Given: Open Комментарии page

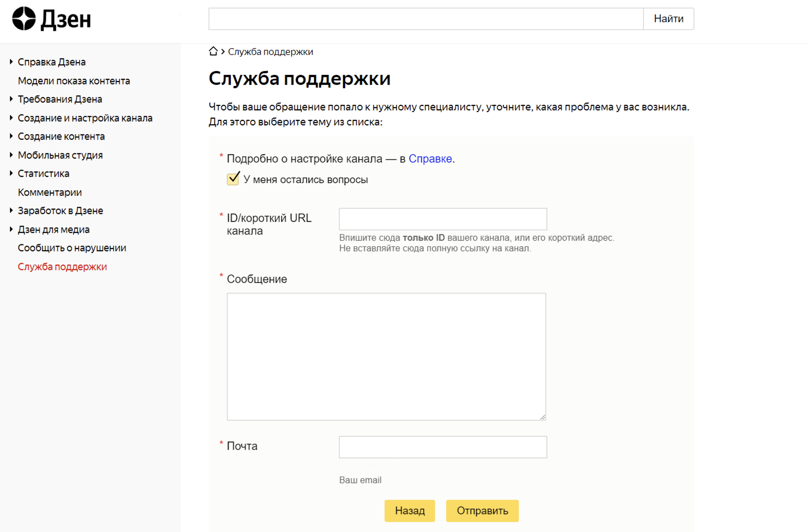Looking at the screenshot, I should pos(50,192).
